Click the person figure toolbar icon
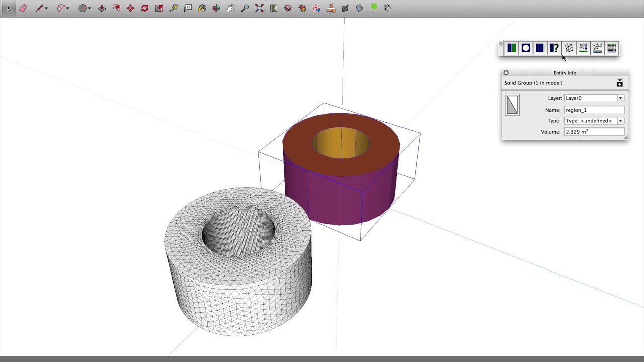The height and width of the screenshot is (362, 644). 331,8
